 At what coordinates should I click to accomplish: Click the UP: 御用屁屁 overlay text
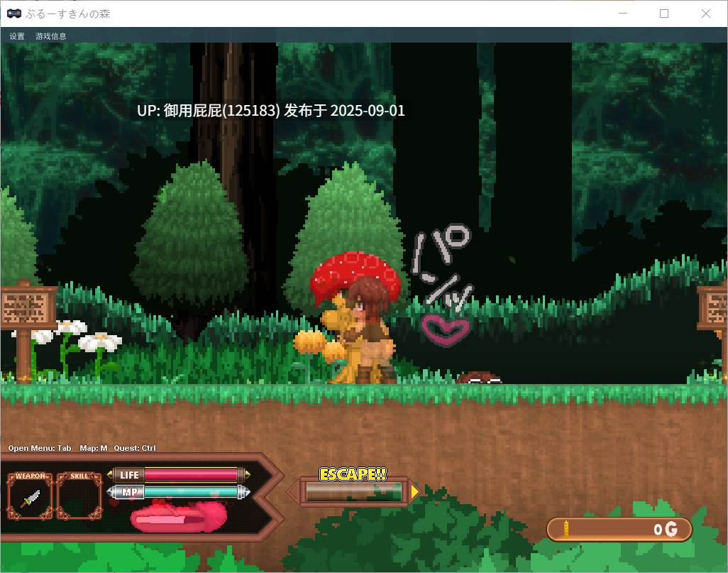point(270,111)
